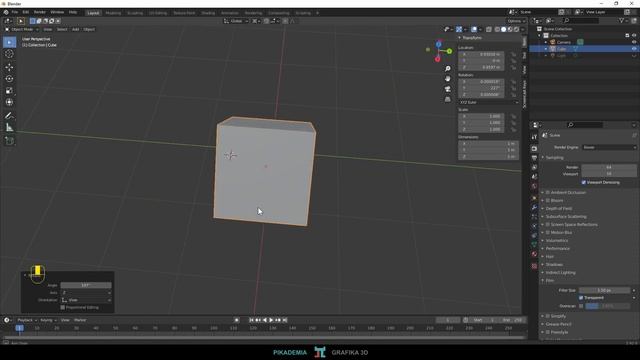Enable Screen Space Reflections checkbox
Image resolution: width=640 pixels, height=360 pixels.
548,224
